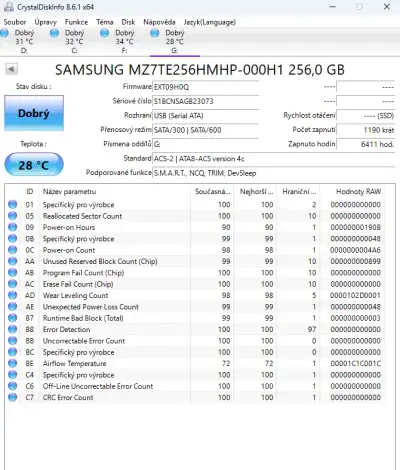Image resolution: width=400 pixels, height=470 pixels.
Task: Click raw value 00001C1C001C
Action: 355,363
